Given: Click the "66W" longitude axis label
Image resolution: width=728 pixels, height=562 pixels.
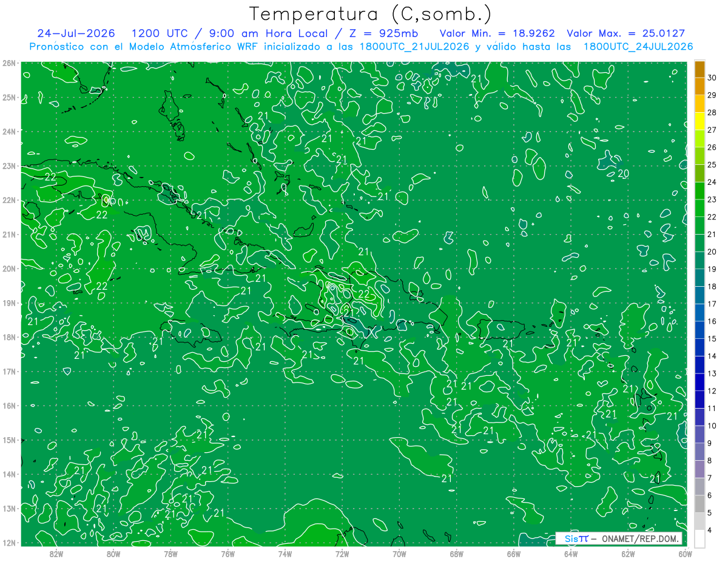Looking at the screenshot, I should pos(513,554).
